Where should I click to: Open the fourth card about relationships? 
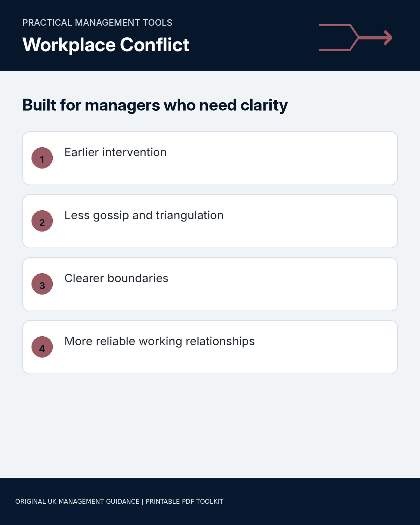210,347
